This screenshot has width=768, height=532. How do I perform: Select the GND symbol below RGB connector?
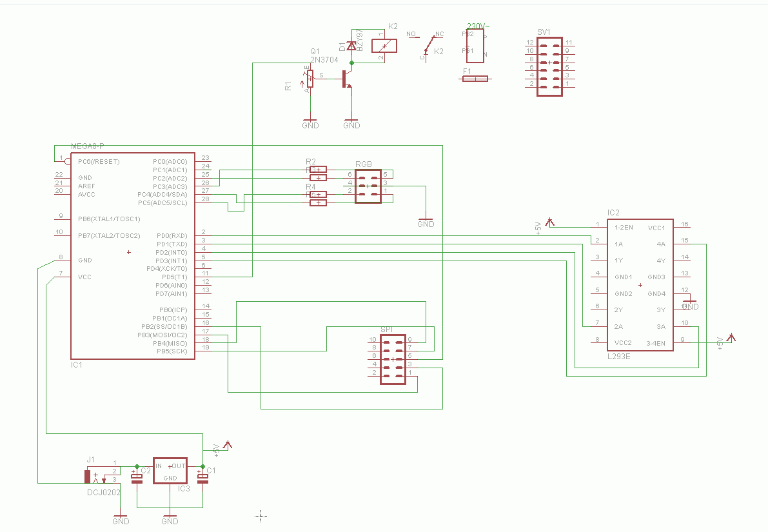tap(426, 221)
